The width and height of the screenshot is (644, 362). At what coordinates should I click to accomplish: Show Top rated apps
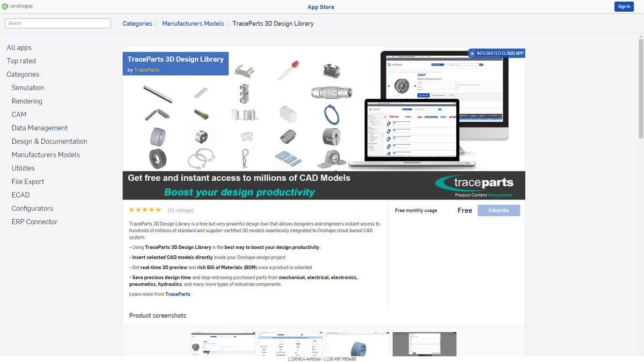pos(21,61)
